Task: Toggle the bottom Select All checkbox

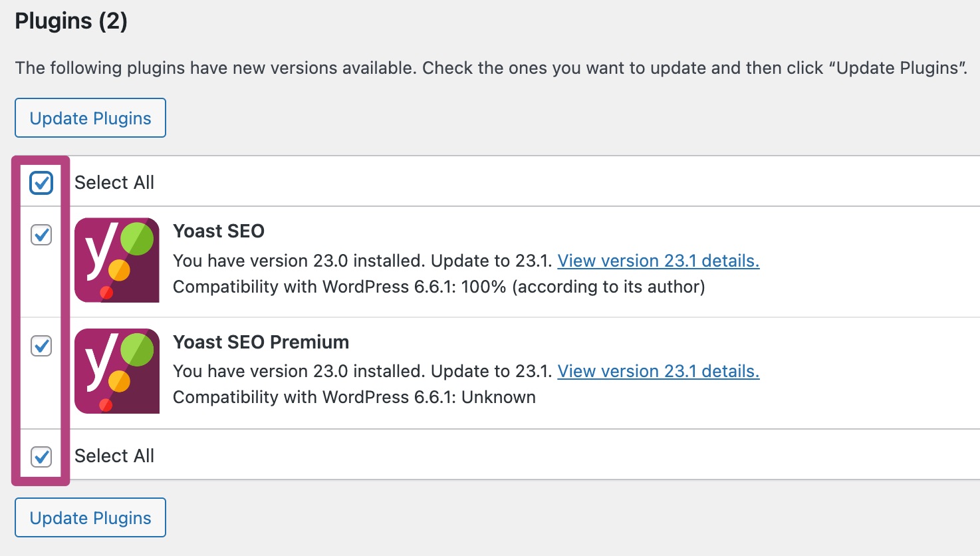Action: click(41, 457)
